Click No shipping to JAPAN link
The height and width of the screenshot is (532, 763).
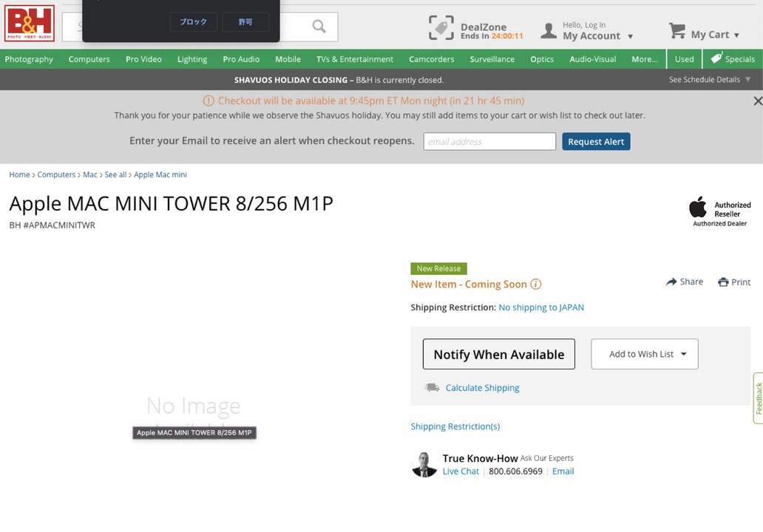point(541,307)
